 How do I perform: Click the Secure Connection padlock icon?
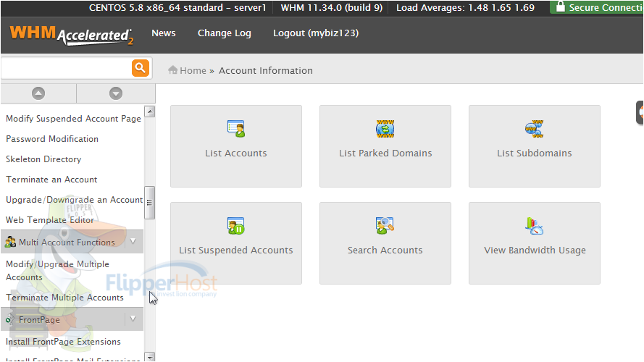tap(560, 7)
